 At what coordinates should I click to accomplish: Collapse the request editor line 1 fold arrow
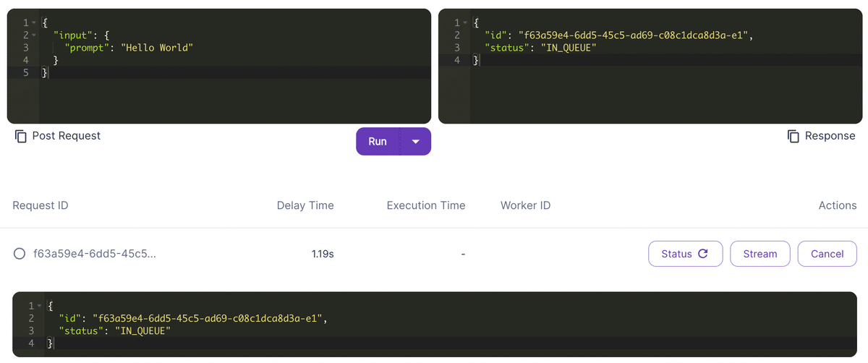coord(35,23)
